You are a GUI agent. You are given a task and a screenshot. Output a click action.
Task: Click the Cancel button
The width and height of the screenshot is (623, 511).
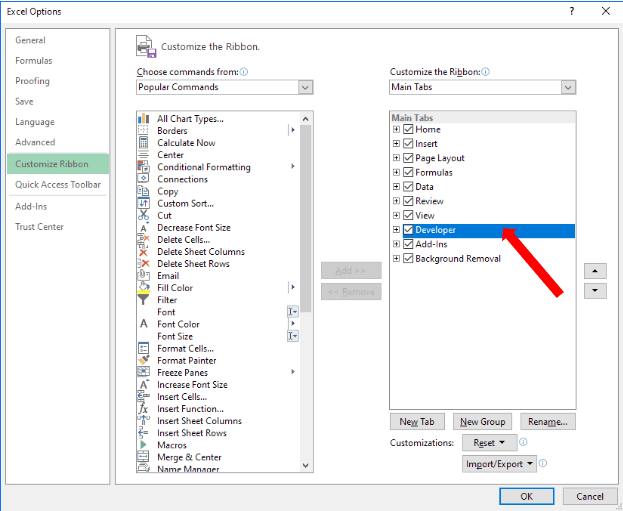[590, 496]
